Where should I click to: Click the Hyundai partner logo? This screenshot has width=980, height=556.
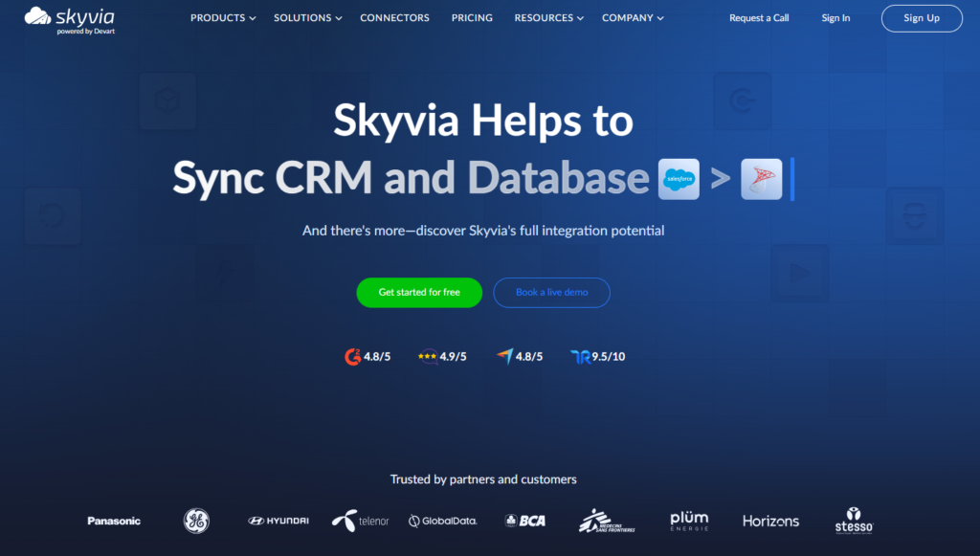pos(278,521)
